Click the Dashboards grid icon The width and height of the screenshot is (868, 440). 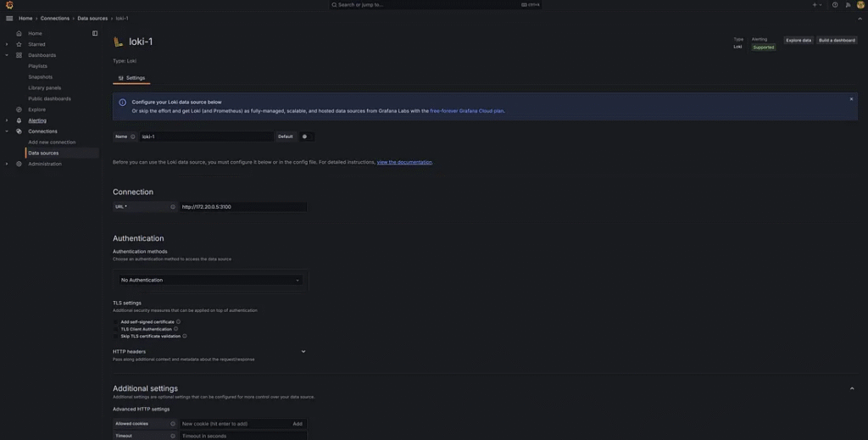tap(19, 55)
